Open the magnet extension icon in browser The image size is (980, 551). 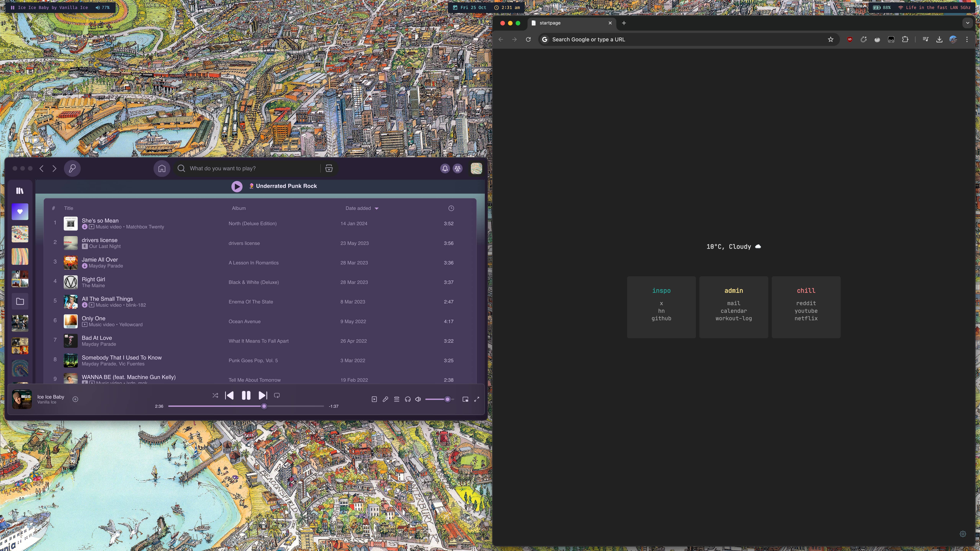(864, 40)
